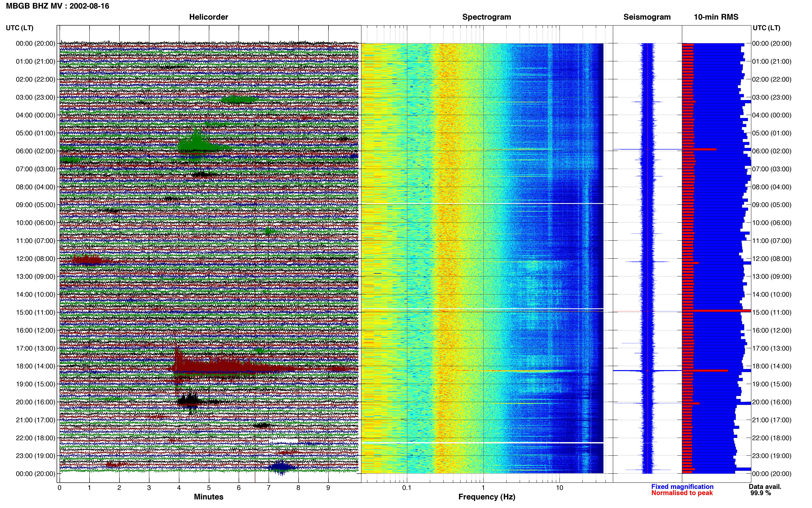The height and width of the screenshot is (508, 812).
Task: Click the '0' tick on the Minutes axis
Action: pos(59,487)
